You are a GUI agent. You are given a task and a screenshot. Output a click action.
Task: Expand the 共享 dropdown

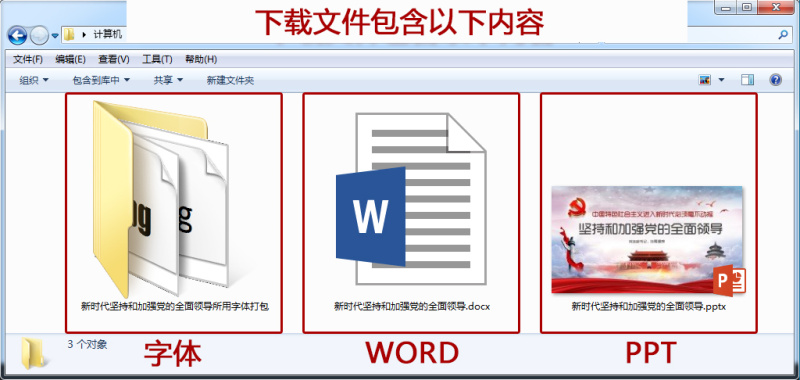168,80
